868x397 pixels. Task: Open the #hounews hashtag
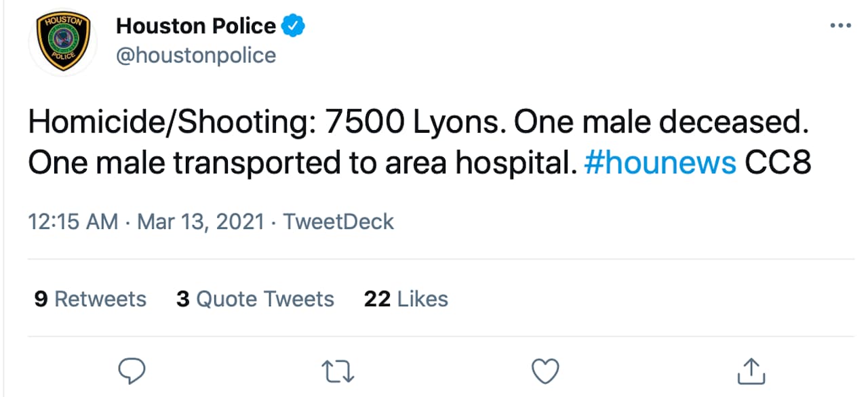[660, 164]
